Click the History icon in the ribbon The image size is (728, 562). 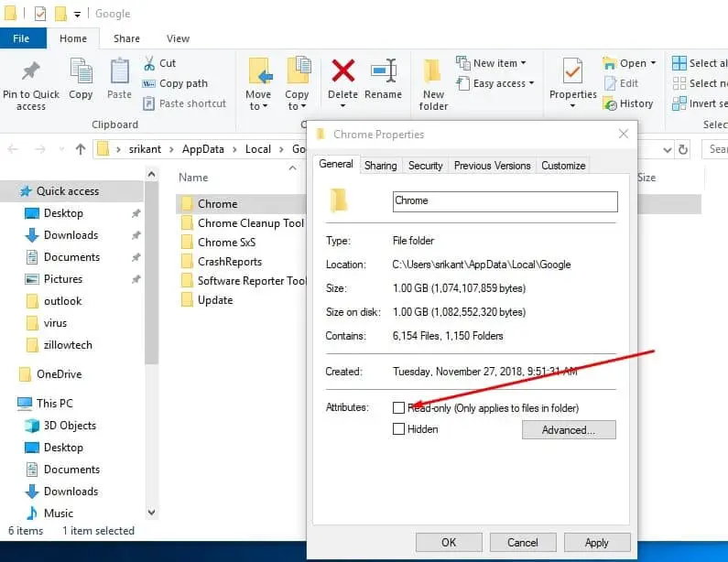pyautogui.click(x=611, y=103)
